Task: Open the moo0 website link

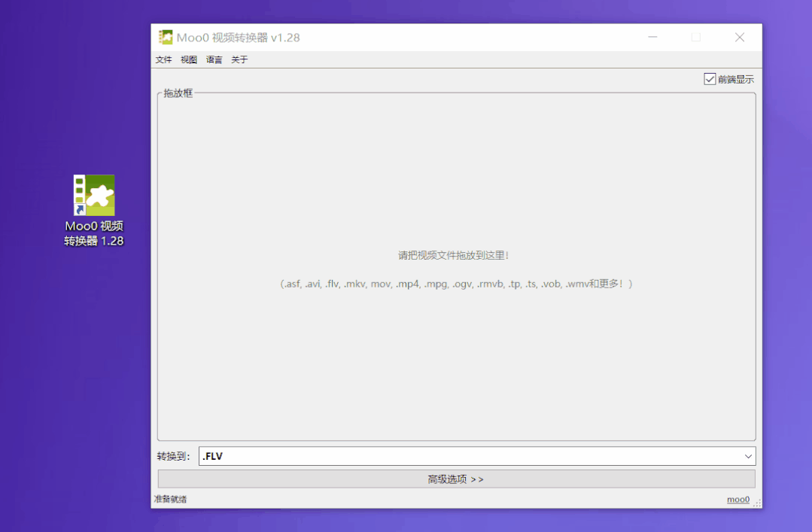Action: tap(738, 500)
